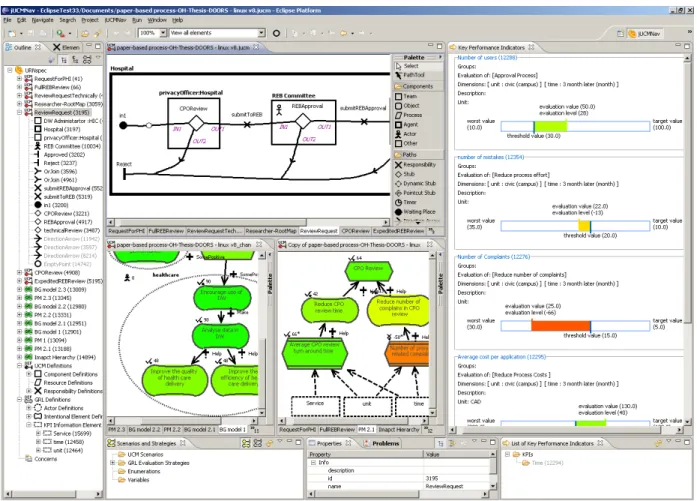The image size is (697, 501).
Task: Collapse GRL Definitions tree node
Action: tap(20, 399)
